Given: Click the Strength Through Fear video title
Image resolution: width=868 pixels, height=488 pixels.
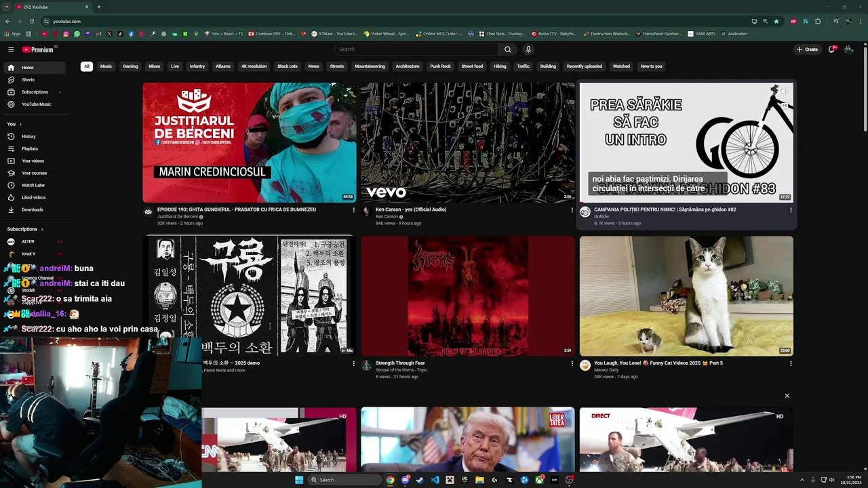Looking at the screenshot, I should [400, 363].
